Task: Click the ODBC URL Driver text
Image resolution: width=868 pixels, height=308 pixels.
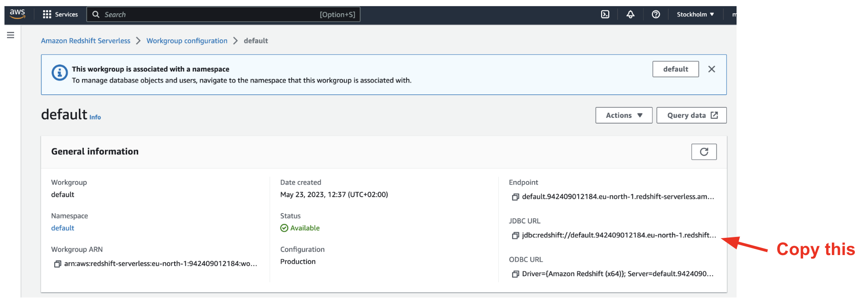Action: point(617,274)
